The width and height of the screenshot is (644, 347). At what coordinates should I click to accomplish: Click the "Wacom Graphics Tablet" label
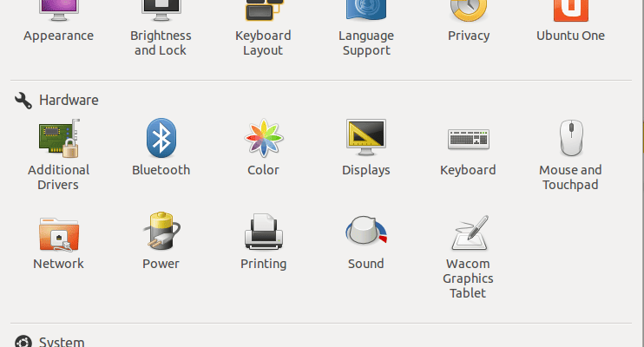point(468,278)
